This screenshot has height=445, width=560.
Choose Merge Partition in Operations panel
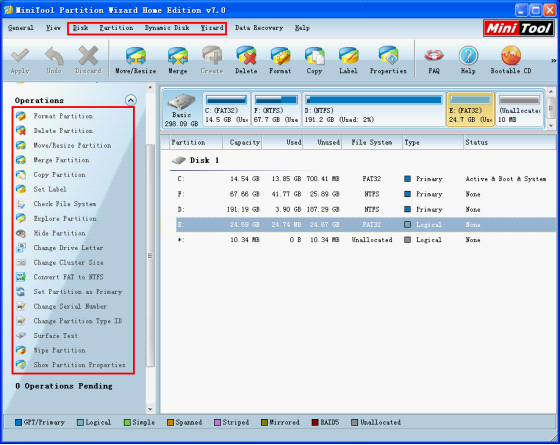click(x=61, y=160)
